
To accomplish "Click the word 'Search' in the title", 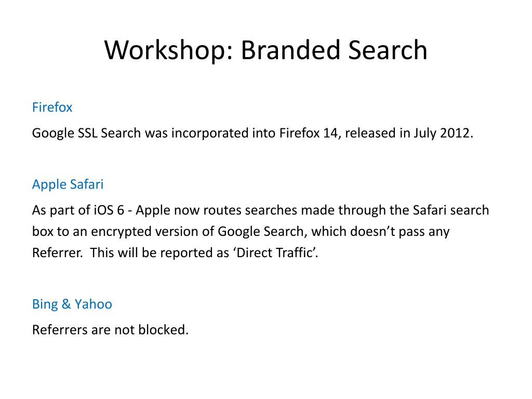I will (388, 50).
